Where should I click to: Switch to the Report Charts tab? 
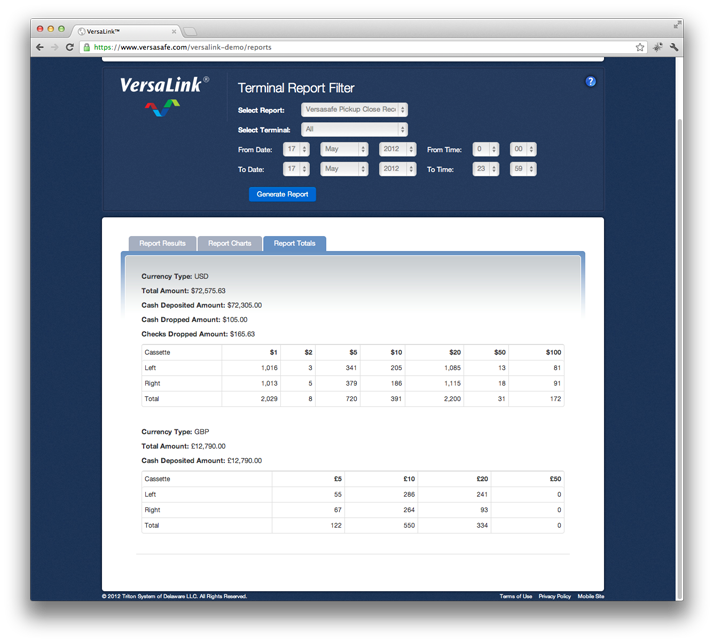pyautogui.click(x=230, y=244)
